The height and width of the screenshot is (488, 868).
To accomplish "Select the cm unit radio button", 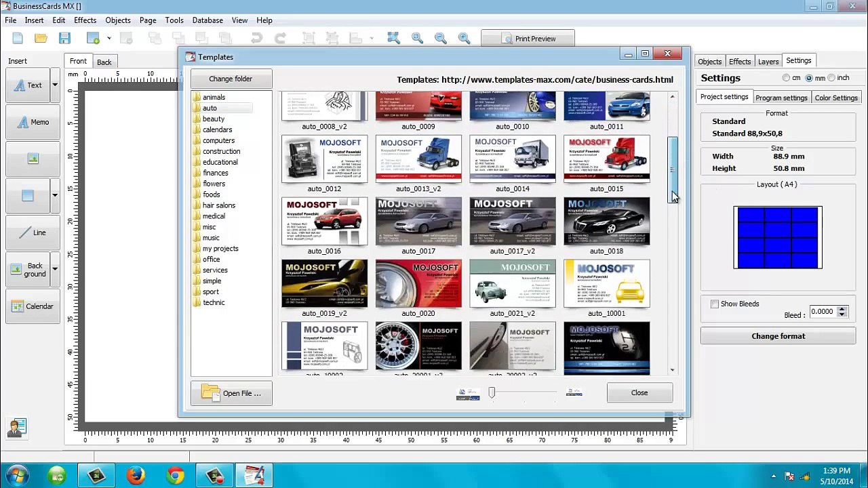I will click(x=787, y=78).
